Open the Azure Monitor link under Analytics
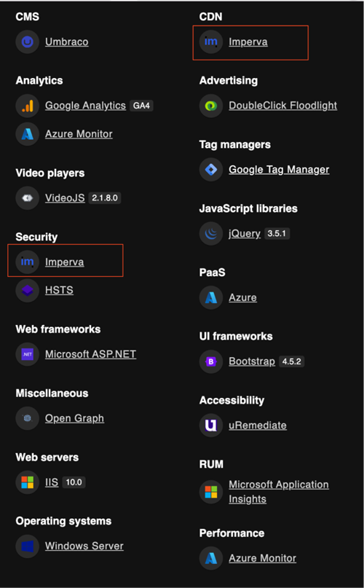This screenshot has height=588, width=364. pos(79,134)
